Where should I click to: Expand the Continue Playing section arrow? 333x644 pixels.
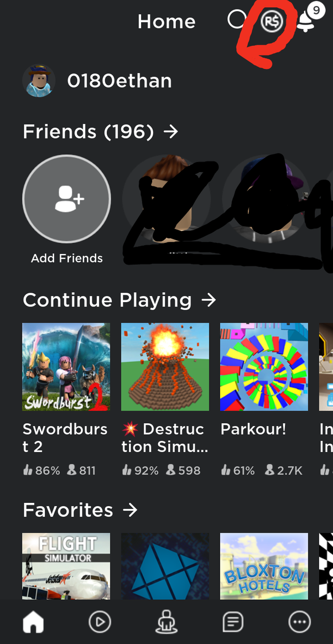[x=209, y=300]
